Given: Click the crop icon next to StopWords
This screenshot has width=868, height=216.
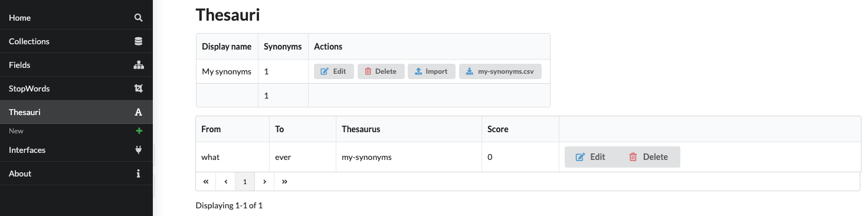Looking at the screenshot, I should tap(139, 89).
